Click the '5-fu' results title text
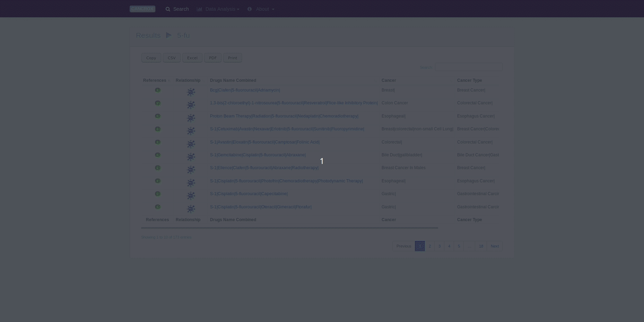644x322 pixels. coord(183,35)
